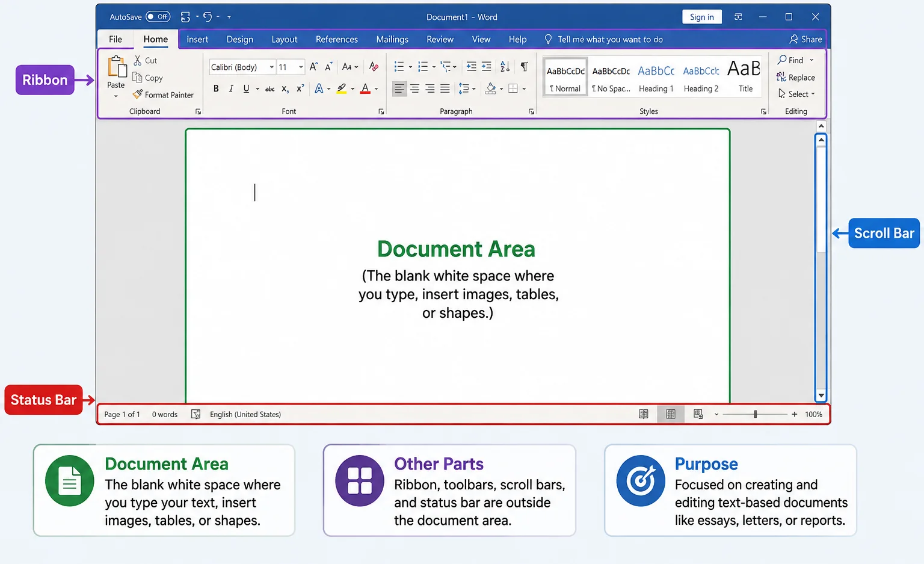Align text left
This screenshot has height=564, width=924.
(399, 89)
